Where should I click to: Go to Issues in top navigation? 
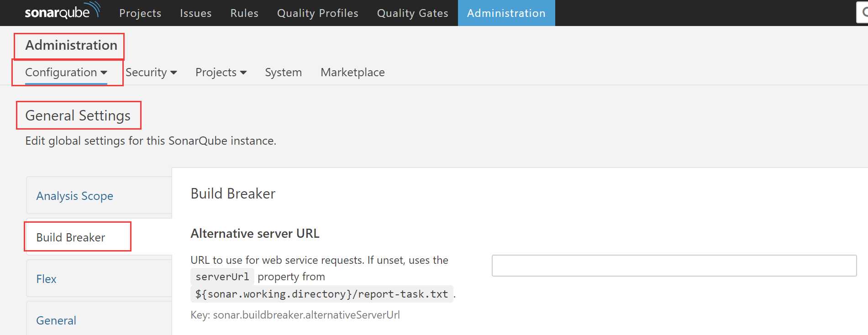[195, 13]
